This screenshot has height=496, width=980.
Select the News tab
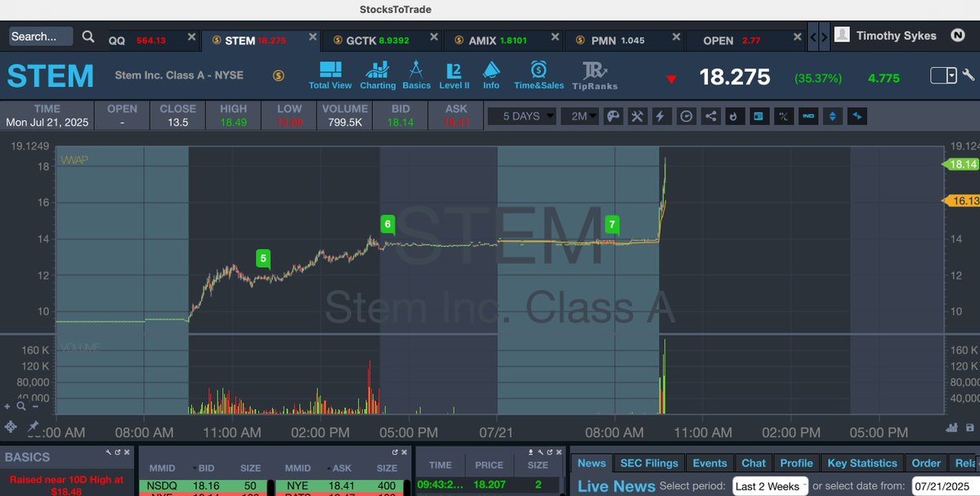click(x=591, y=462)
